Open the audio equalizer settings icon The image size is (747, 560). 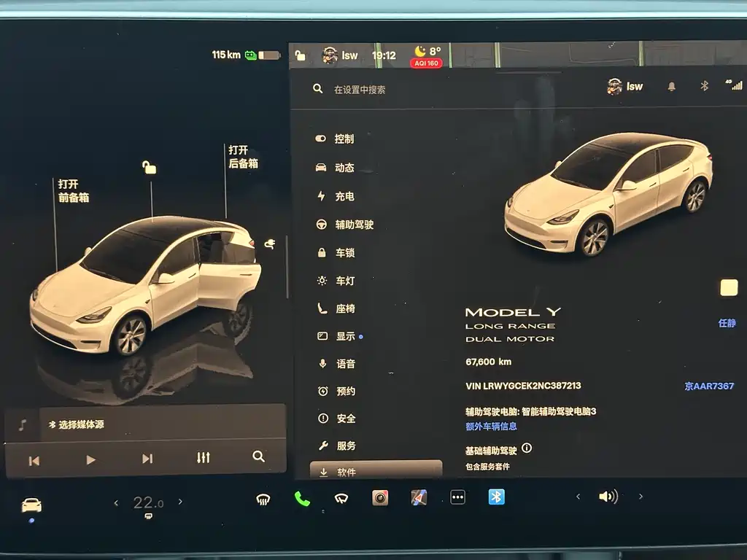pyautogui.click(x=203, y=458)
